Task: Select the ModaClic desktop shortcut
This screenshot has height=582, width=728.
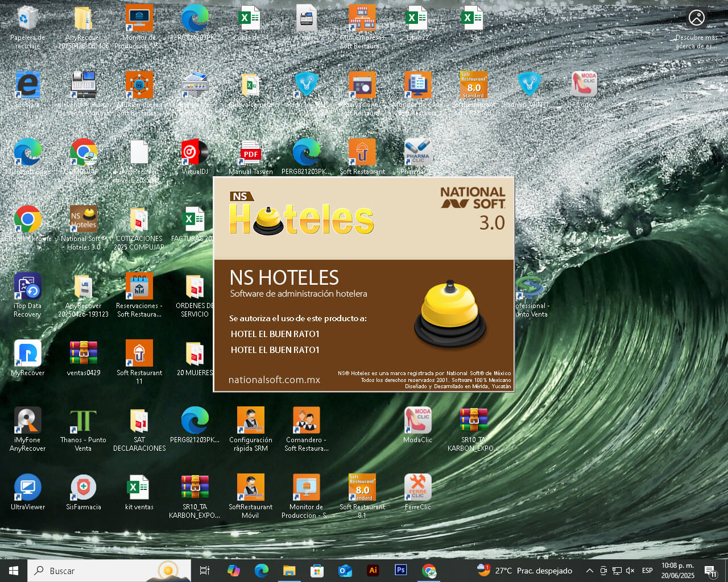Action: pos(417,426)
